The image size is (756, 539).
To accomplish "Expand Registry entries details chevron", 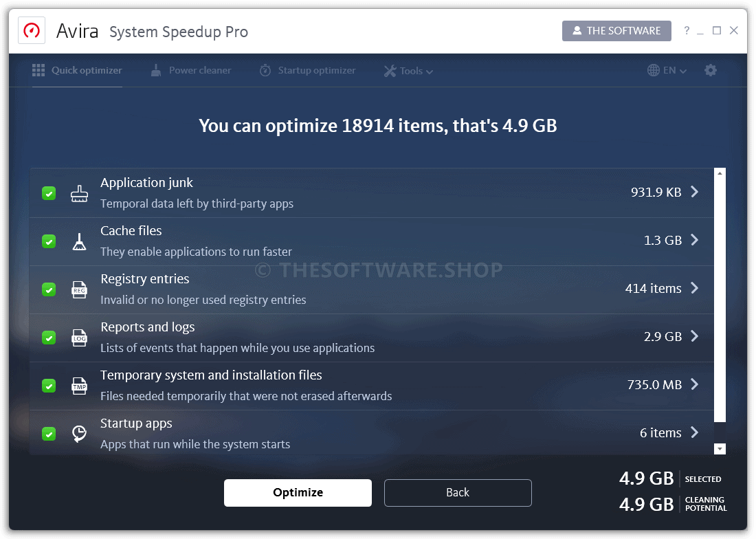I will coord(694,288).
